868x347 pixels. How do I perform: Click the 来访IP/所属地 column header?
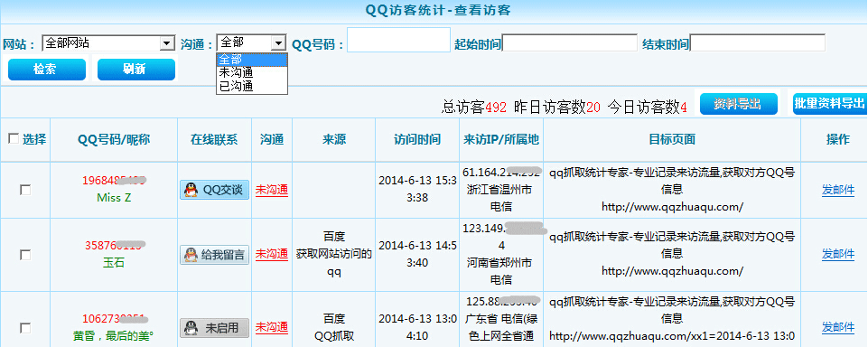501,140
